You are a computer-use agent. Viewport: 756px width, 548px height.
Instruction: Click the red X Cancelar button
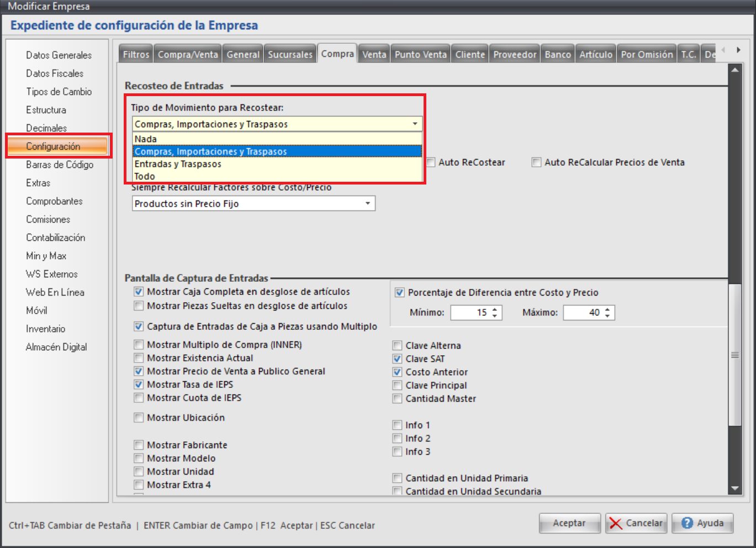point(636,523)
